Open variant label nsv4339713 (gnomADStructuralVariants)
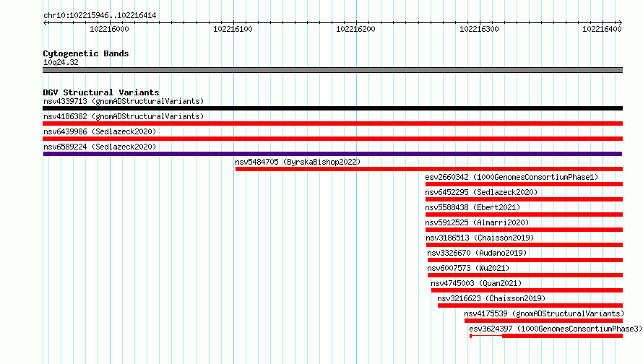The height and width of the screenshot is (364, 643). 124,101
